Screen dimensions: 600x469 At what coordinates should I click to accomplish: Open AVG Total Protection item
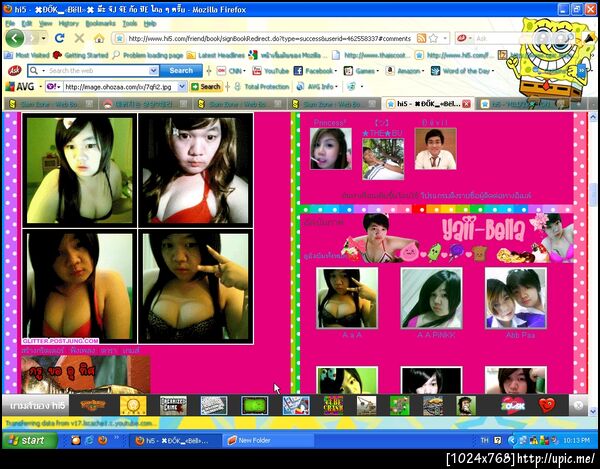pos(261,87)
